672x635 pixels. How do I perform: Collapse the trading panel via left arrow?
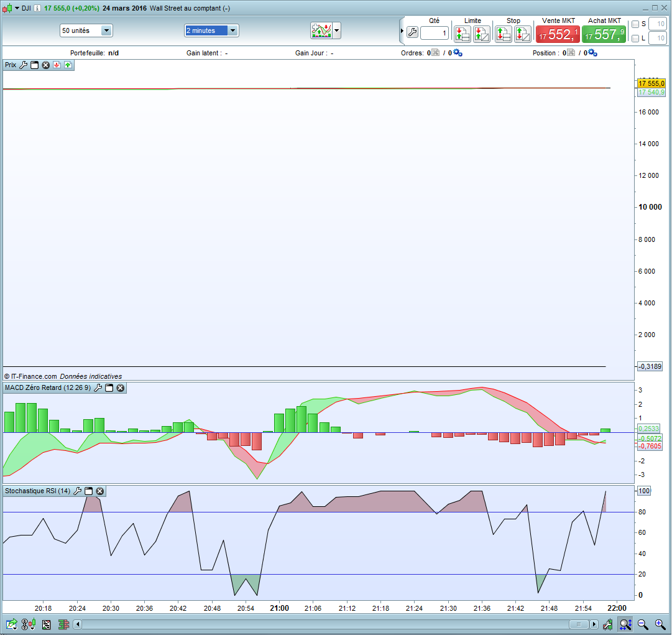tap(402, 31)
